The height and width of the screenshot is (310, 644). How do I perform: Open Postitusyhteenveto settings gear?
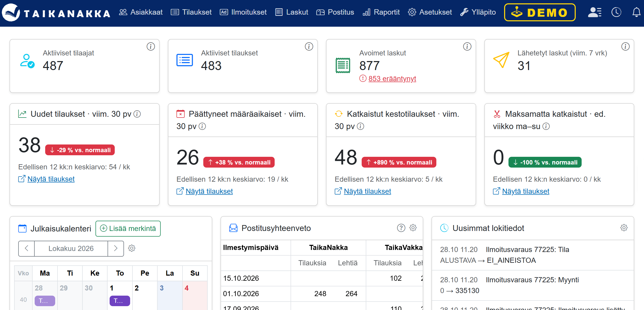(413, 228)
